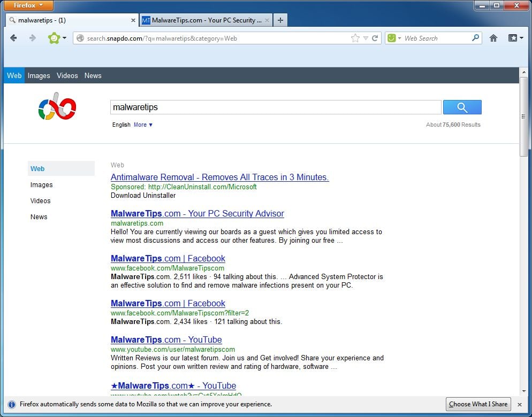The image size is (532, 417).
Task: Open the ★MalwareTips.com★ - YouTube result
Action: pos(173,386)
